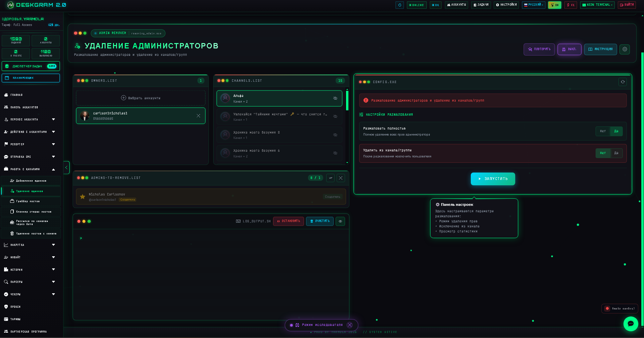The width and height of the screenshot is (644, 338).
Task: Click ОСТАНОВИТЬ button in log panel
Action: (289, 221)
